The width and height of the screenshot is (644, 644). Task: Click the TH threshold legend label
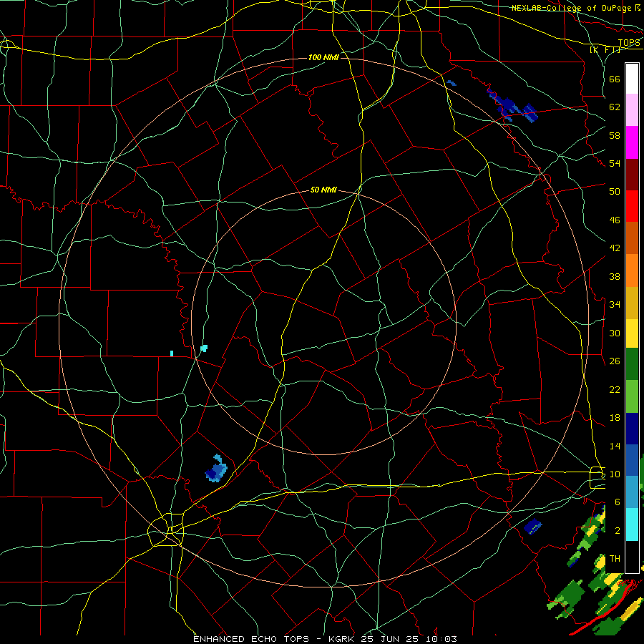click(x=615, y=559)
